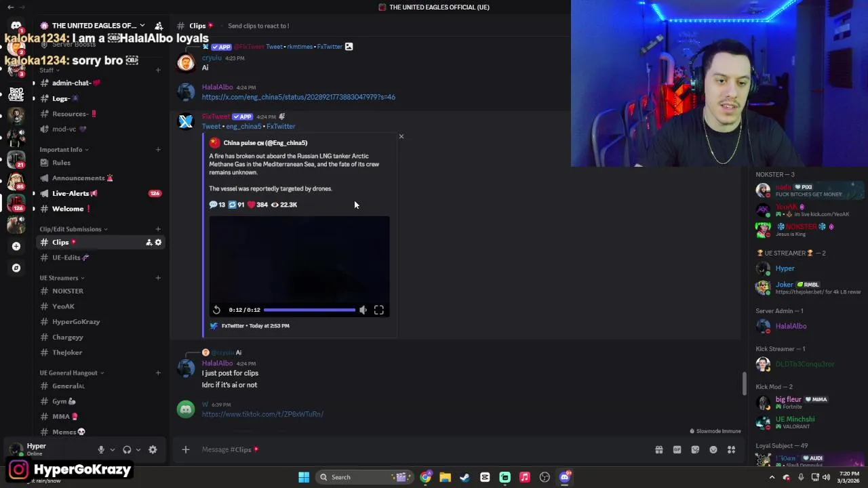The height and width of the screenshot is (488, 868).
Task: Enter fullscreen on embedded video
Action: [x=379, y=310]
